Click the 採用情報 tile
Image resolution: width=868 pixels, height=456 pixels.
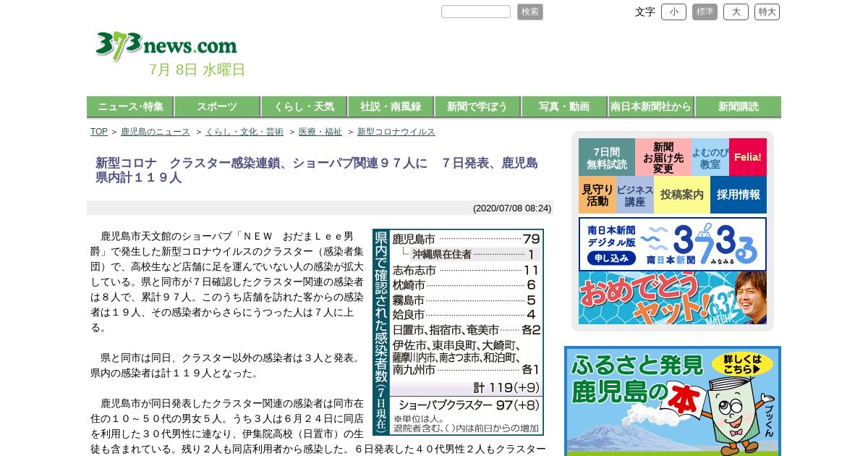[739, 195]
